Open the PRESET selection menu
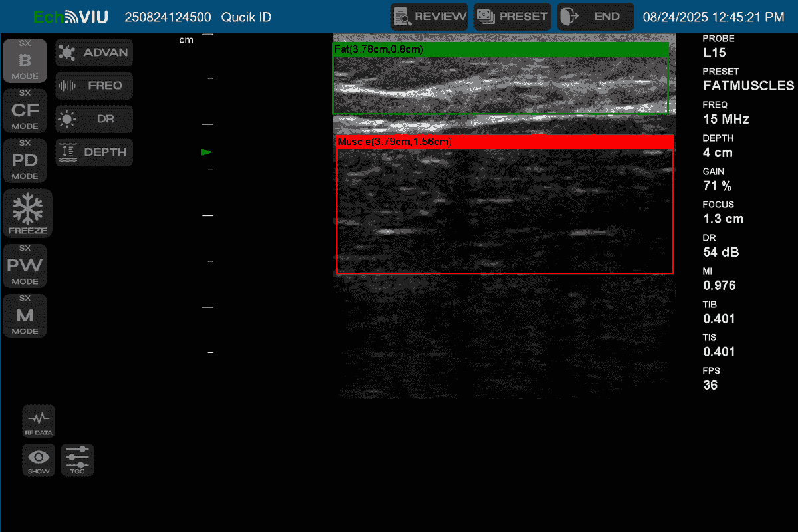This screenshot has height=532, width=798. tap(513, 17)
